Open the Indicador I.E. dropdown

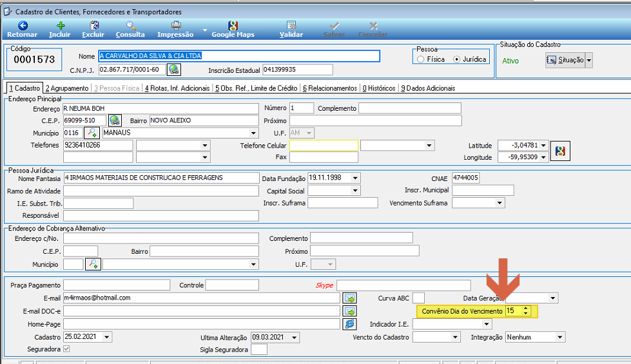(x=487, y=324)
